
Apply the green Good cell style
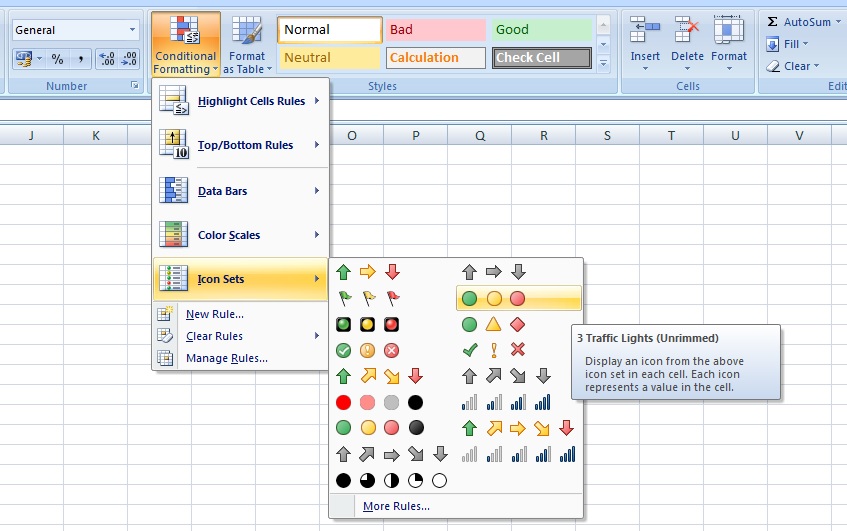540,30
